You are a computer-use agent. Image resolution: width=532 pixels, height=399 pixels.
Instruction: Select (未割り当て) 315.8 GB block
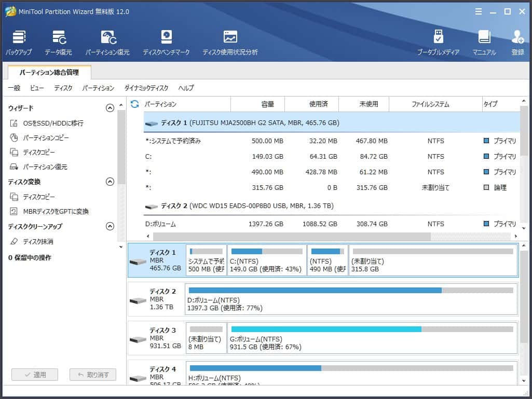433,260
